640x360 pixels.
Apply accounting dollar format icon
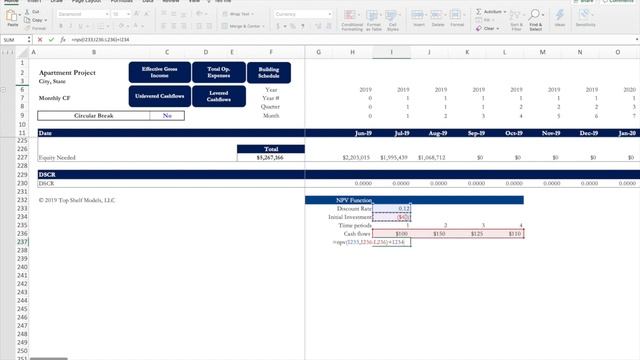coord(278,26)
